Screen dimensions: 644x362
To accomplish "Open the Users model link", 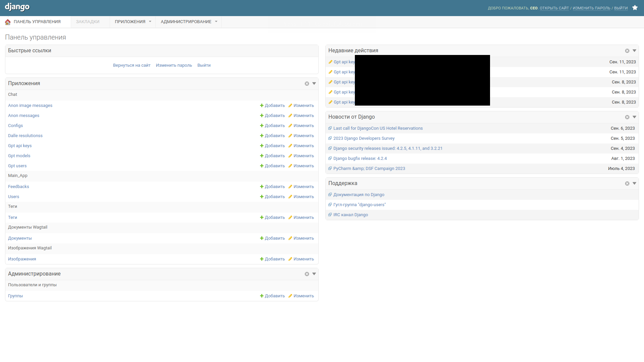I will pyautogui.click(x=13, y=197).
